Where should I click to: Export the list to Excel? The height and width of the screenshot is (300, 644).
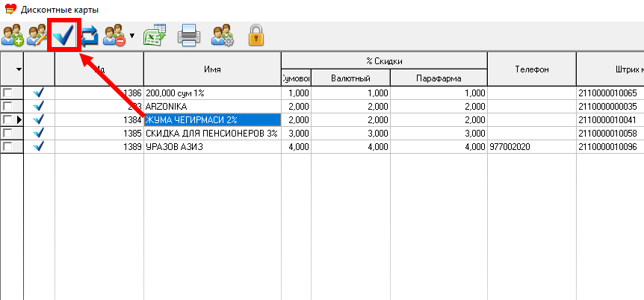pos(155,35)
